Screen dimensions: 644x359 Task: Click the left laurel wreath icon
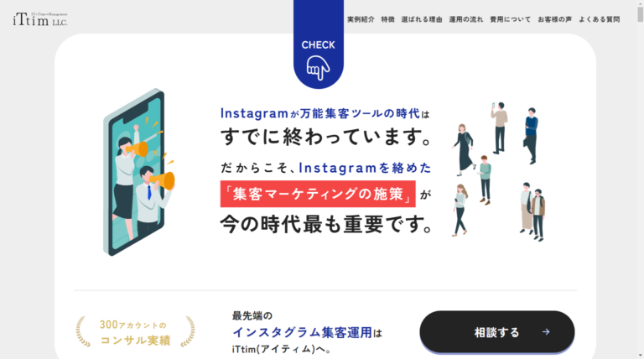[82, 331]
